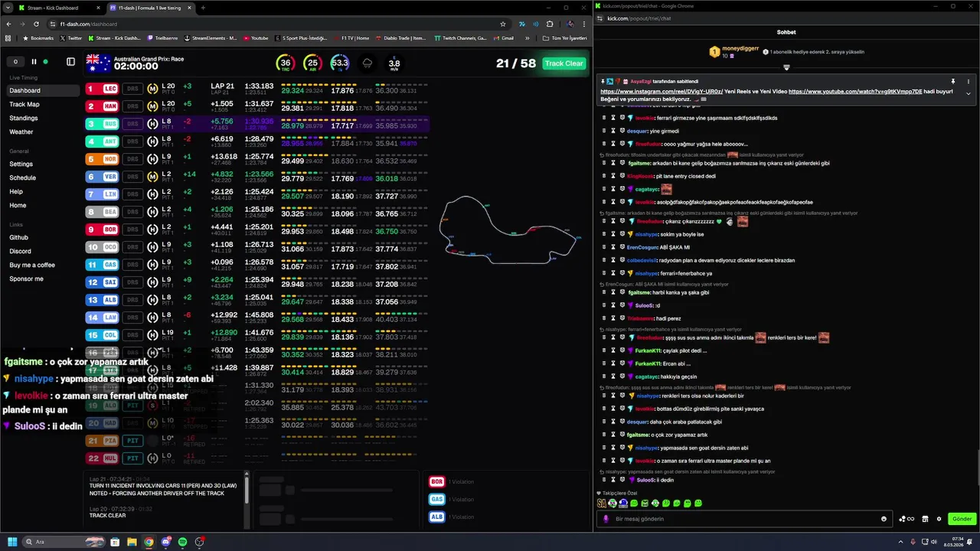Click the VER driver tag
Screen dimensions: 980x551
(102, 177)
